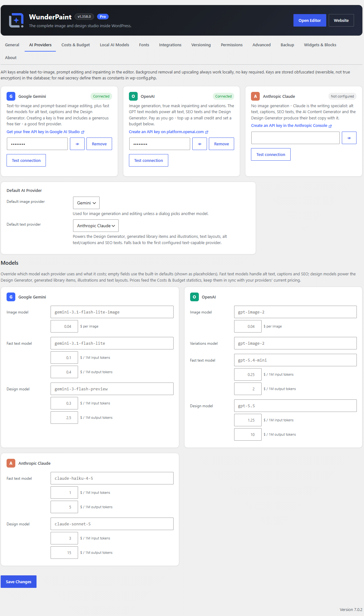
Task: Select the Advanced tab
Action: [262, 45]
